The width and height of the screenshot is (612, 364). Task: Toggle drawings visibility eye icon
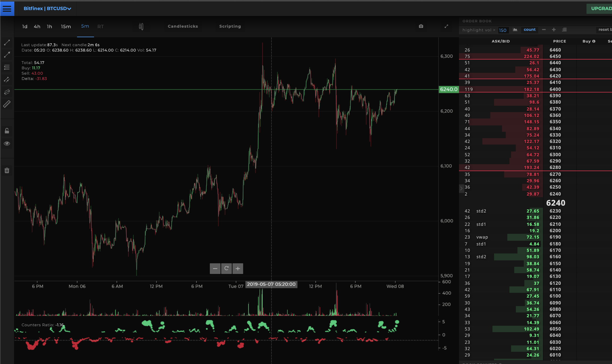(x=7, y=143)
